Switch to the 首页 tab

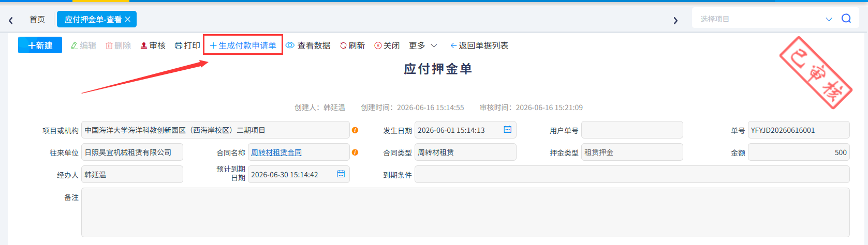(37, 19)
